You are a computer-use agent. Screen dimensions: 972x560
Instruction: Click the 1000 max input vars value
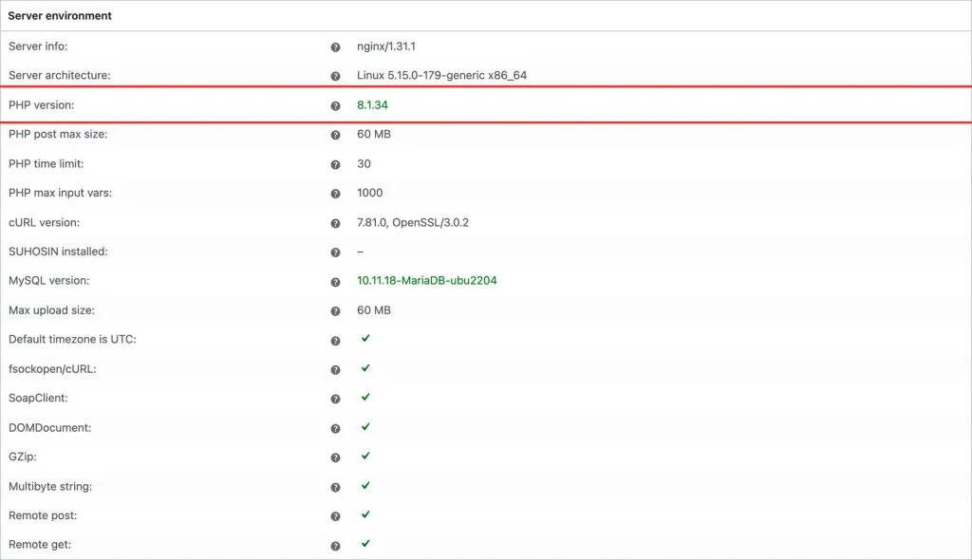(x=370, y=193)
